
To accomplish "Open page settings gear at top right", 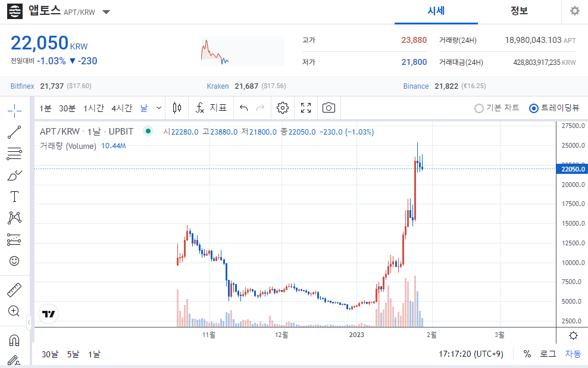I will point(574,11).
